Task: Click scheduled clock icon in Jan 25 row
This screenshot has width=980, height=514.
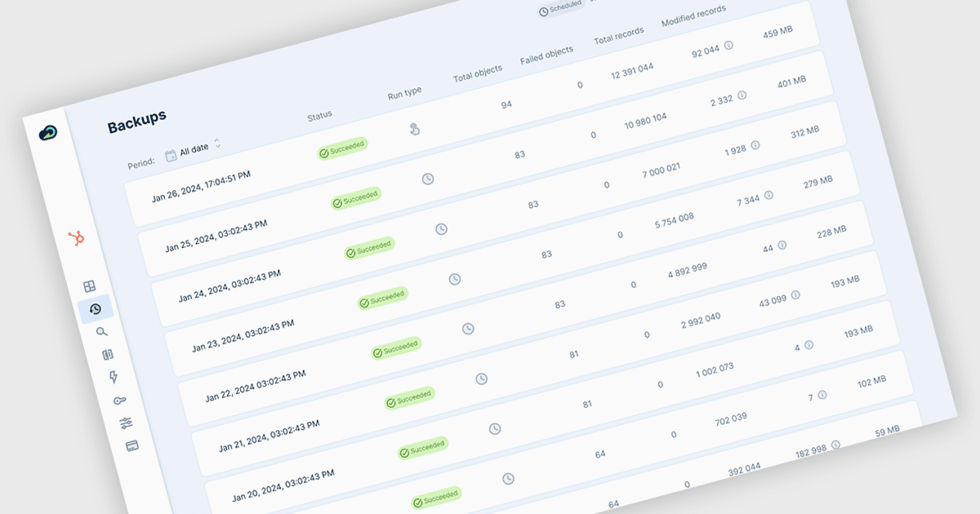Action: tap(428, 179)
